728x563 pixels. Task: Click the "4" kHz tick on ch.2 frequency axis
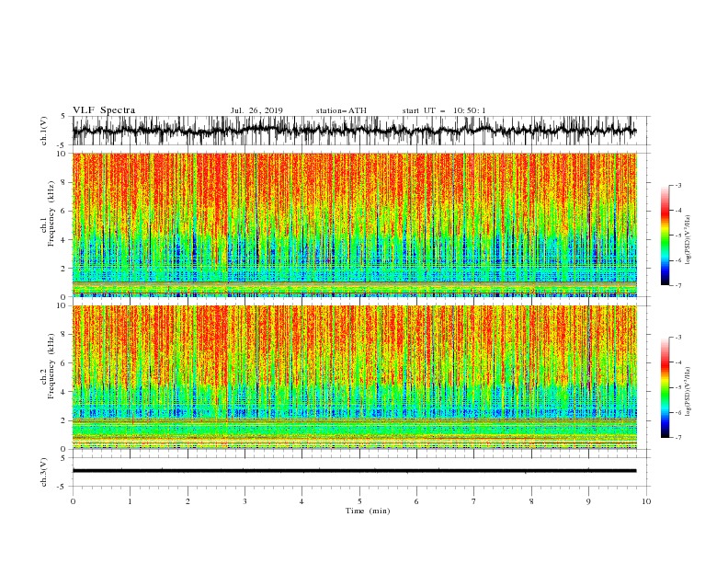point(64,392)
